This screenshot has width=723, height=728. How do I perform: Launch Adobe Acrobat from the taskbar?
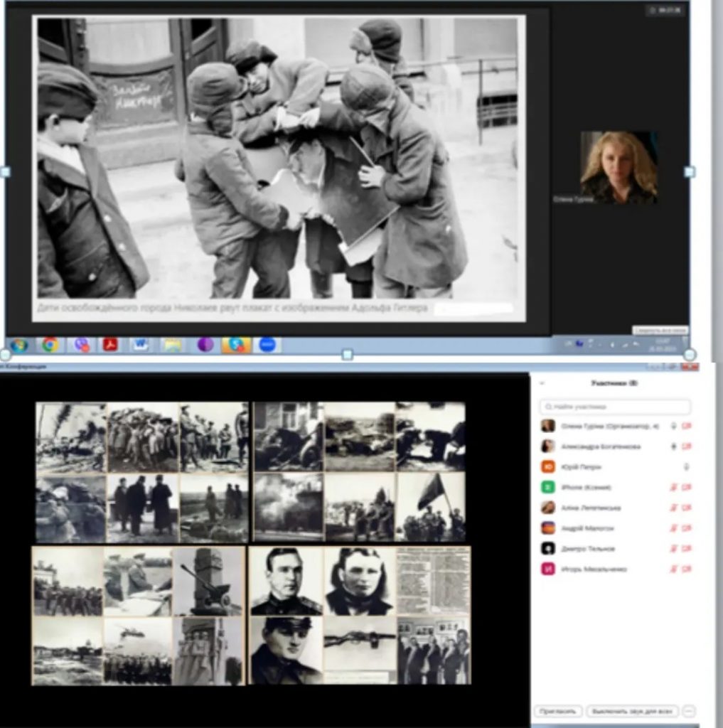pyautogui.click(x=110, y=345)
